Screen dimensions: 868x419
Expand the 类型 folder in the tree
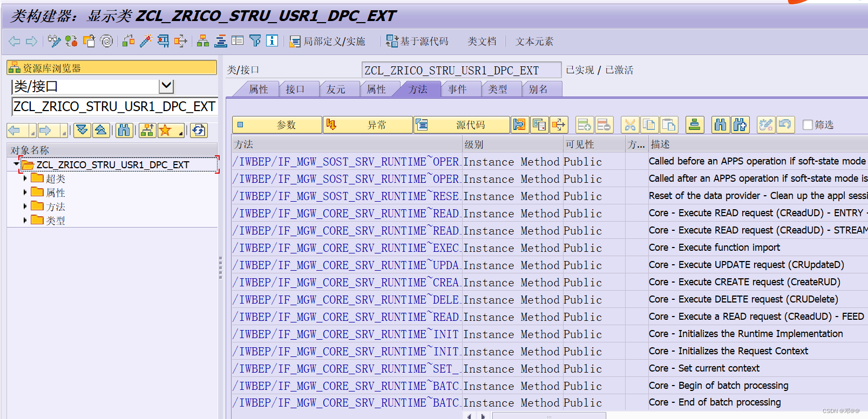(x=25, y=220)
